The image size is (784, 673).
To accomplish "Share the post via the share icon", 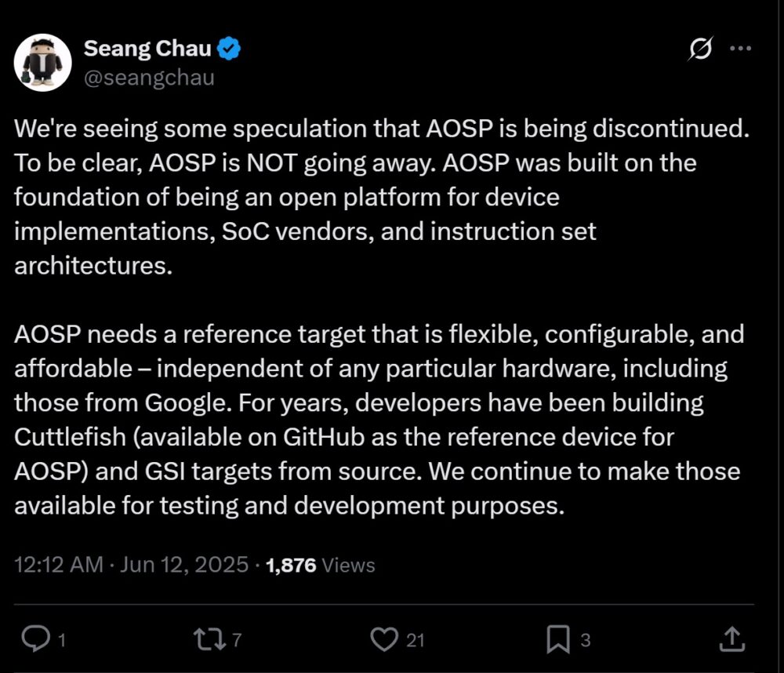I will 731,639.
